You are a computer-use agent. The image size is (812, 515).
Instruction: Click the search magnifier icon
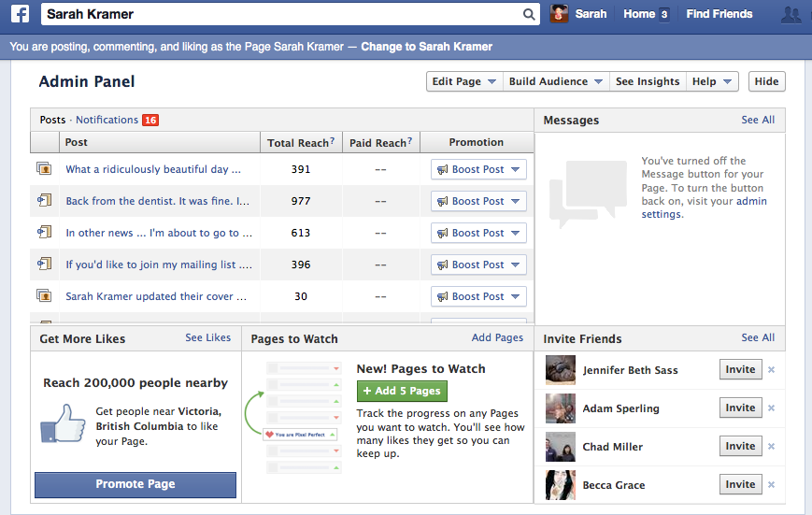coord(528,15)
